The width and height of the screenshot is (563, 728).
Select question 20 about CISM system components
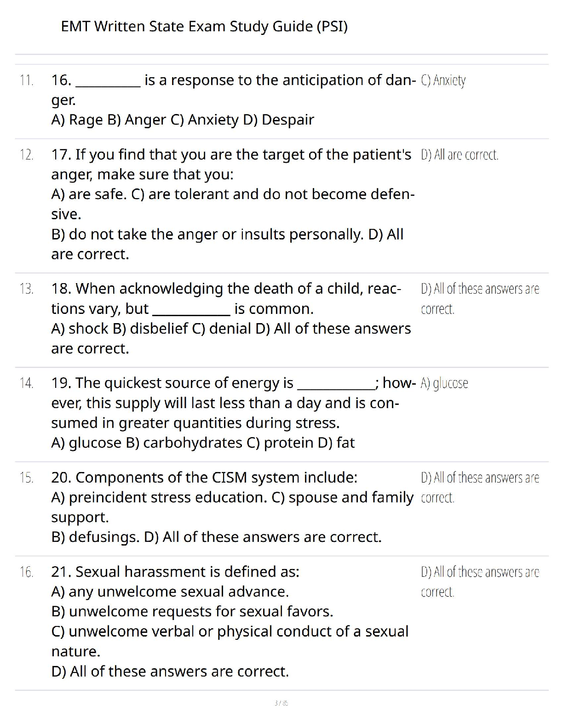coord(232,507)
